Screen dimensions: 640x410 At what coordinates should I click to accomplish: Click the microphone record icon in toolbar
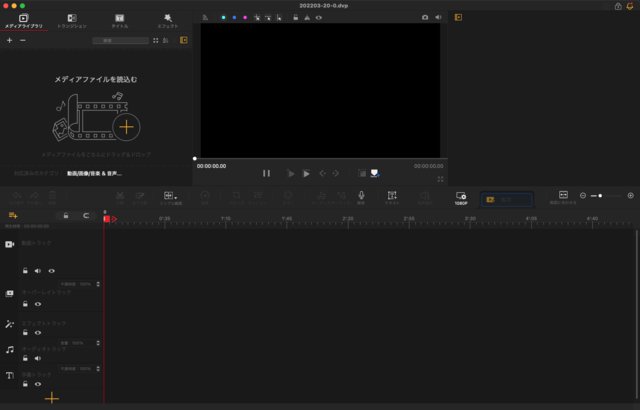361,196
